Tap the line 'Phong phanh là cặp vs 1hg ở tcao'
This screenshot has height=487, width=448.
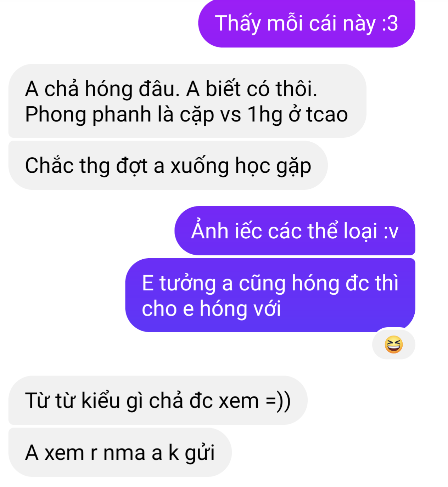pyautogui.click(x=186, y=114)
